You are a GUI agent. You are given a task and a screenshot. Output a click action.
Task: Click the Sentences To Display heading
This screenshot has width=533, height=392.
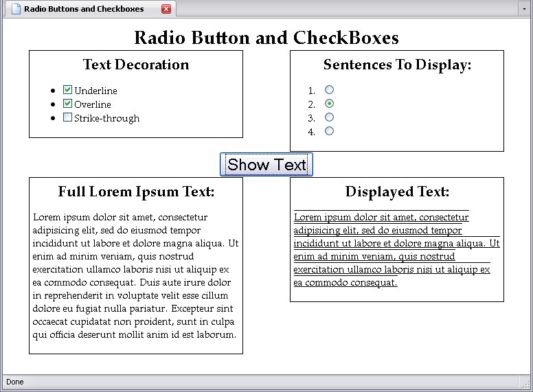[x=397, y=65]
